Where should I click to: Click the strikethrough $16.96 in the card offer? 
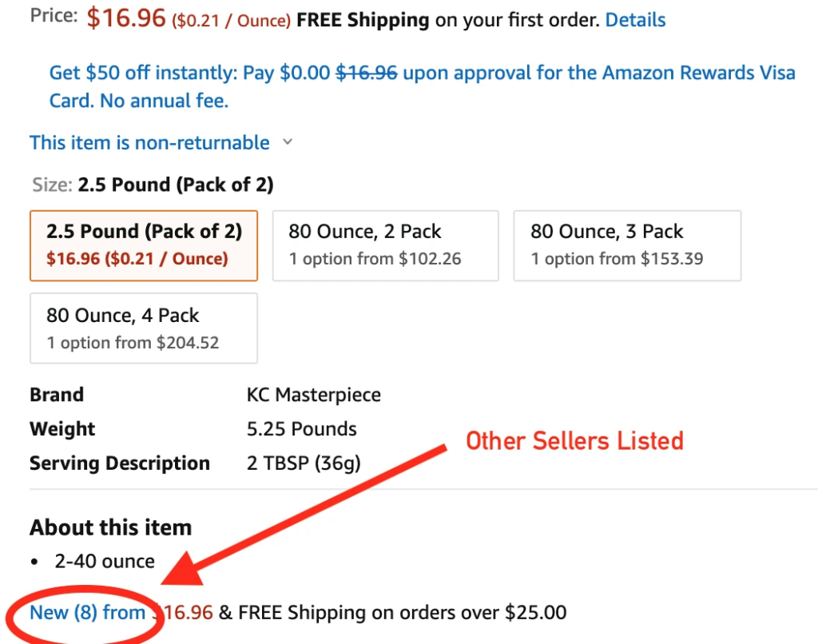point(367,73)
